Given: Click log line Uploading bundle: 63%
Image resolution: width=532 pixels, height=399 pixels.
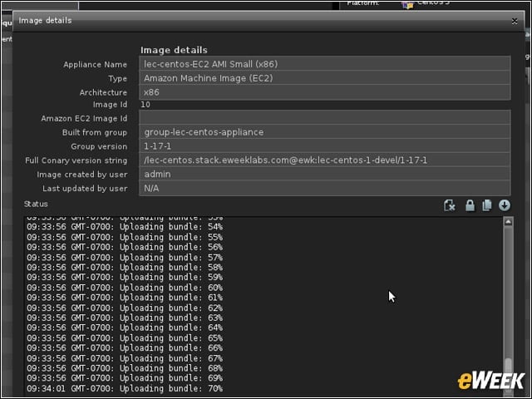Looking at the screenshot, I should click(x=125, y=318).
